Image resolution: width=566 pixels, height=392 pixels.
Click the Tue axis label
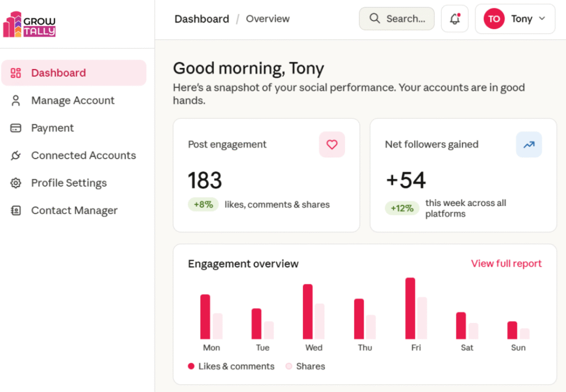[x=263, y=348]
